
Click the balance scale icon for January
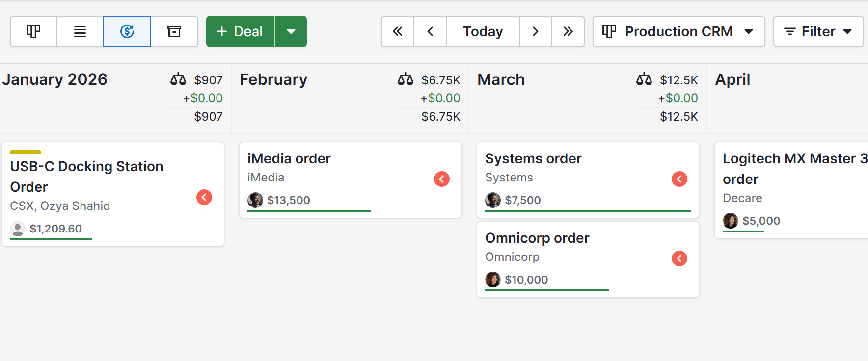pos(178,79)
